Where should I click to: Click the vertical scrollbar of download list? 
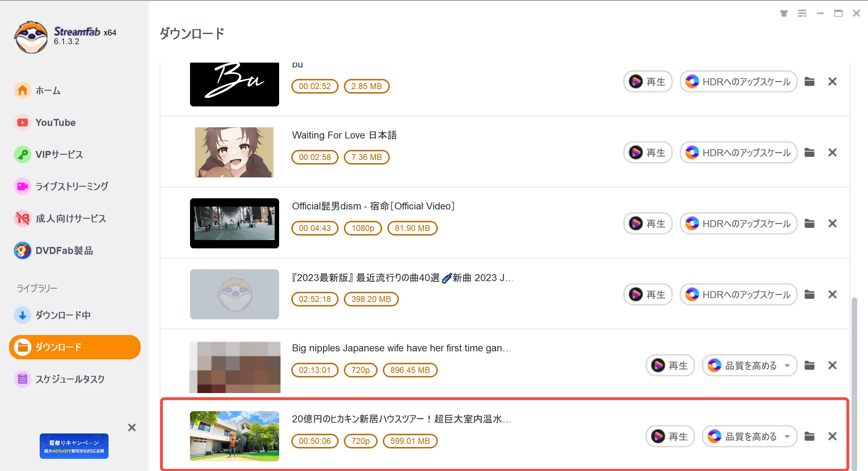[854, 383]
